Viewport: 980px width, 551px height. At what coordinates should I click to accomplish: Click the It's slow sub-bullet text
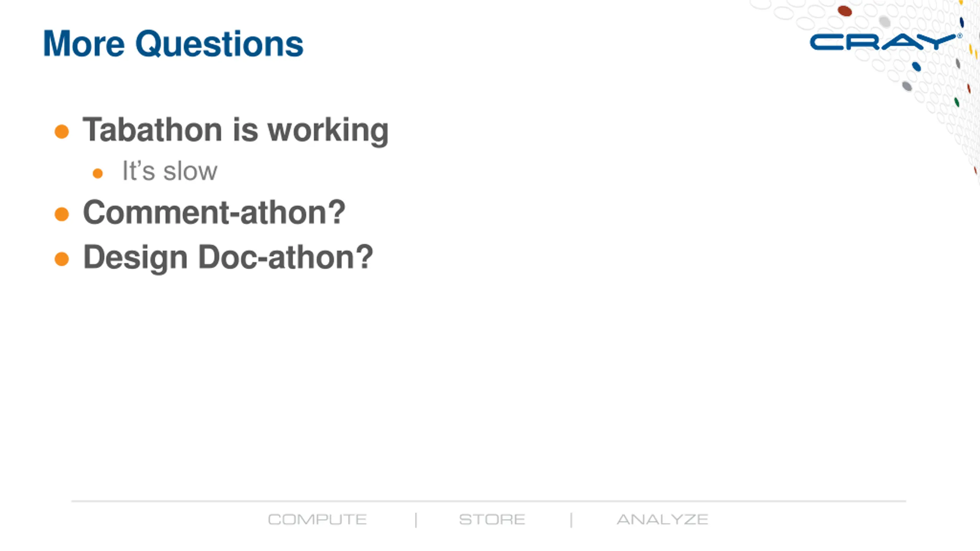170,171
